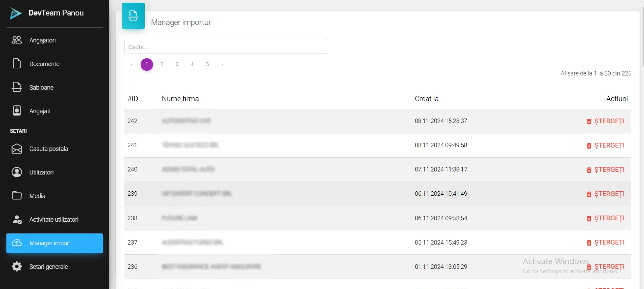
Task: Open Casuta postala envelope icon
Action: [17, 149]
